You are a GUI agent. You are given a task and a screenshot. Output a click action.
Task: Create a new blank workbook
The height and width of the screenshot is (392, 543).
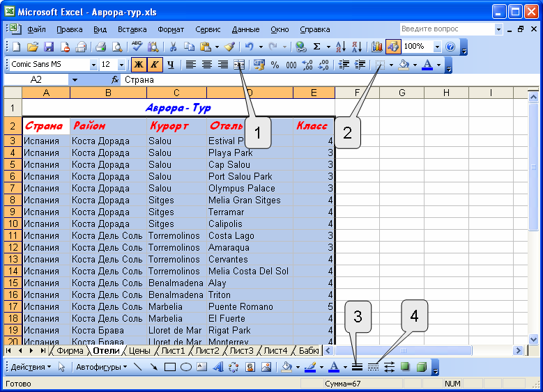(x=16, y=47)
